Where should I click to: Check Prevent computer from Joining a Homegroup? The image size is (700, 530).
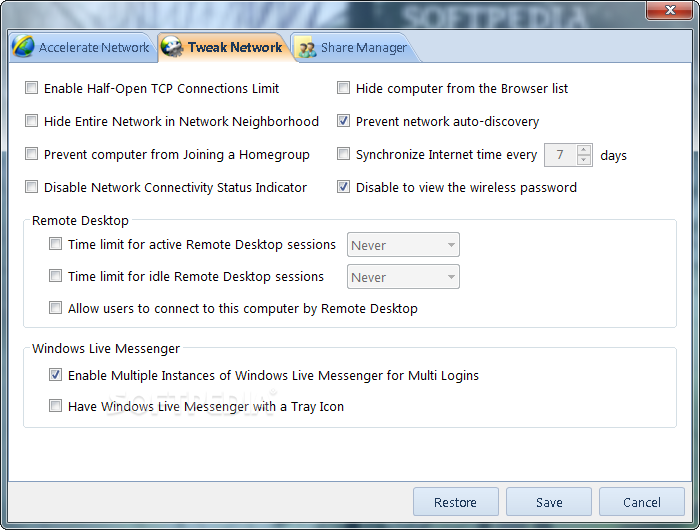tap(31, 154)
